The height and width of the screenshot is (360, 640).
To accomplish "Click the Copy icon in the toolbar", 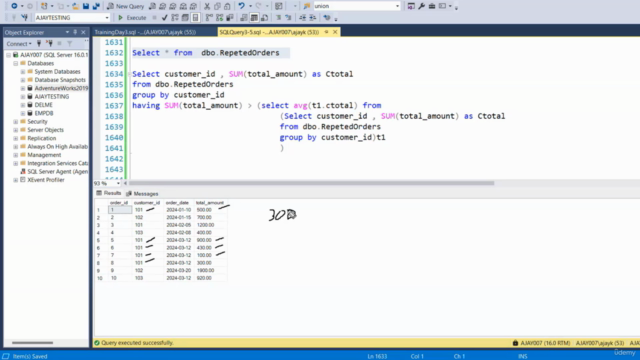I will [x=217, y=6].
